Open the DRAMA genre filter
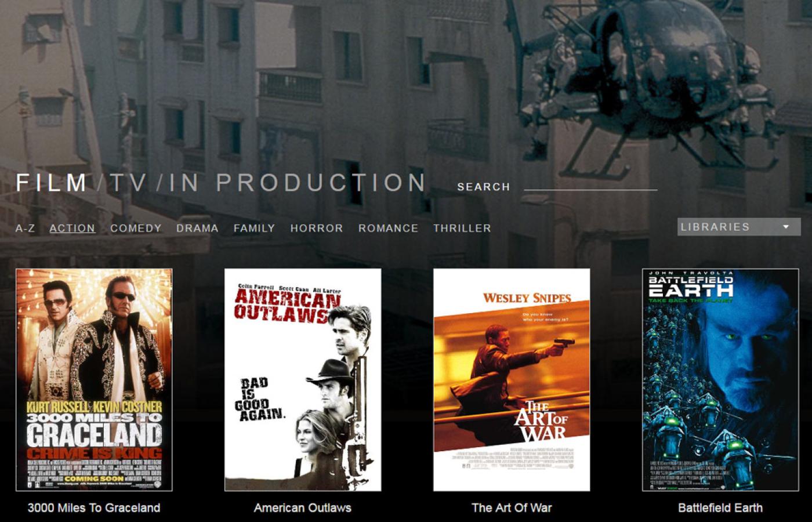812x522 pixels. click(x=198, y=228)
